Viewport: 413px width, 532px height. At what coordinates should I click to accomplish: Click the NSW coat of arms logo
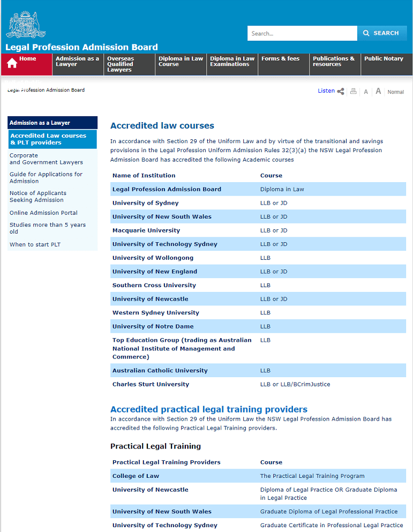click(x=26, y=25)
